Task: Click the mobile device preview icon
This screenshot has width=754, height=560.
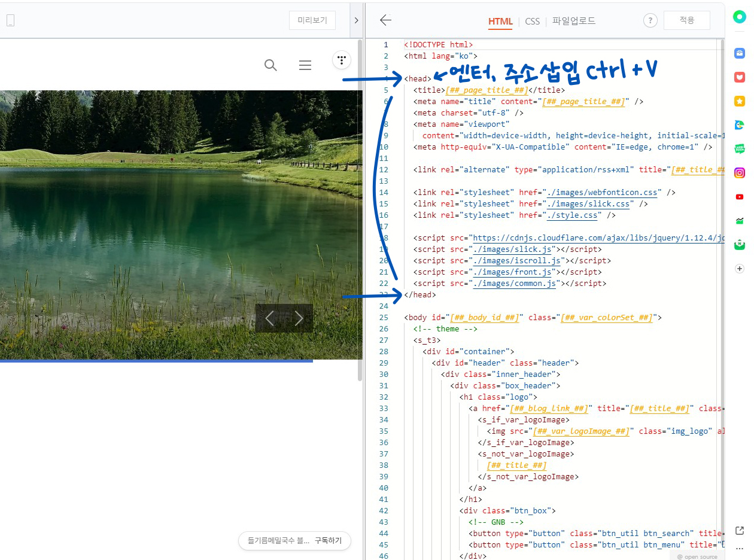Action: coord(10,20)
